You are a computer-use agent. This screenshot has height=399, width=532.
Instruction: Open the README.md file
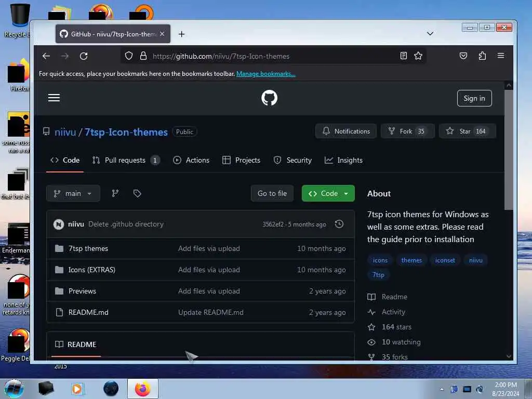[88, 312]
